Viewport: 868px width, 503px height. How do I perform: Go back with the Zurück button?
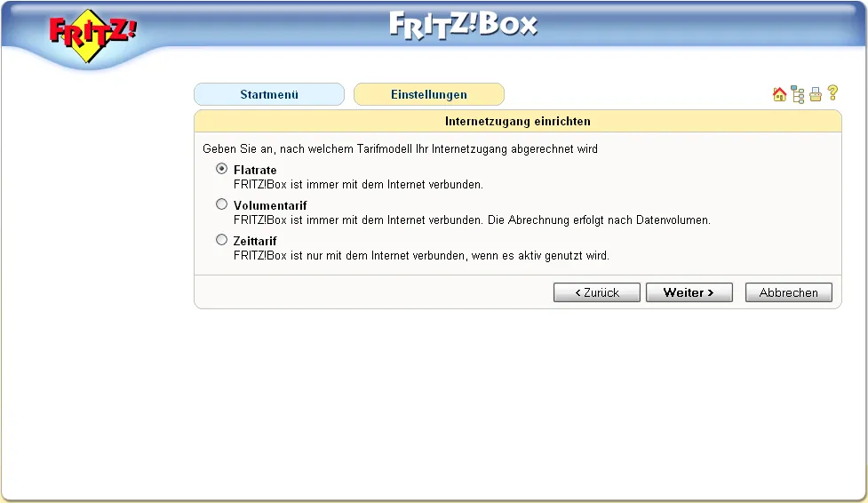pyautogui.click(x=597, y=292)
